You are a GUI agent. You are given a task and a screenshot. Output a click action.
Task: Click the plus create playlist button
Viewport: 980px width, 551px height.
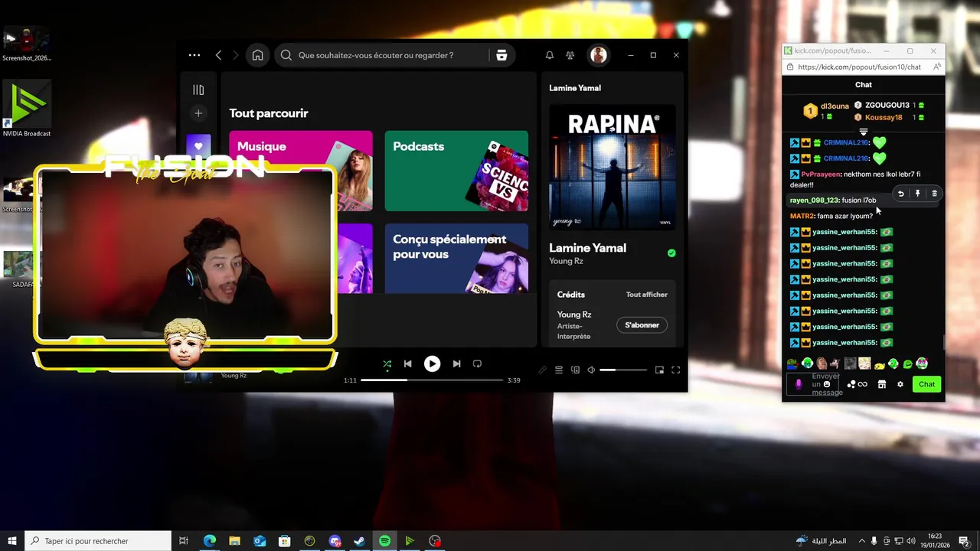pos(198,113)
